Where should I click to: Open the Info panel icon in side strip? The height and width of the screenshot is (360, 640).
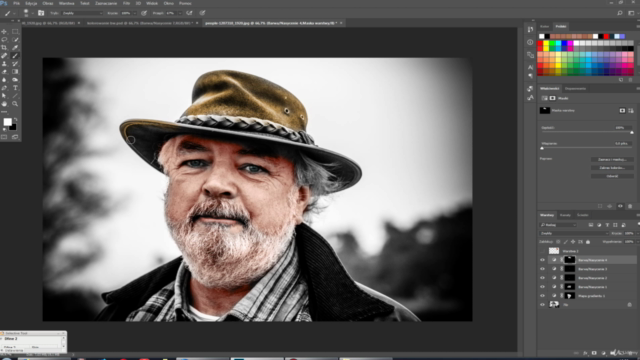click(530, 42)
